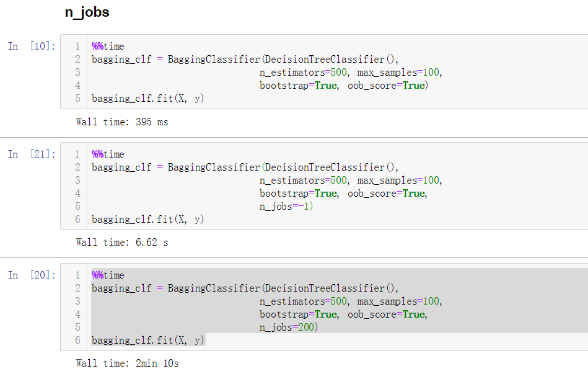This screenshot has height=384, width=588.
Task: Click bagging_clf.fit(X, y) line in cell 20
Action: pyautogui.click(x=147, y=341)
